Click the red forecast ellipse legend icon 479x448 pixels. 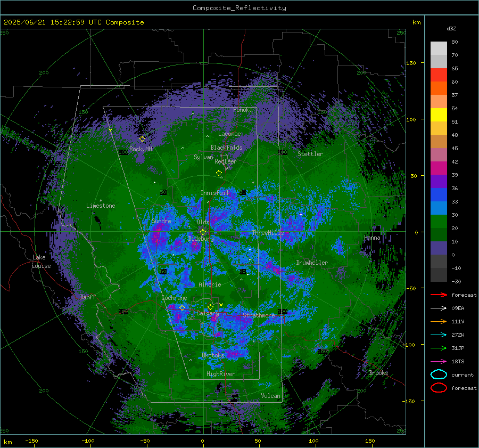point(439,388)
